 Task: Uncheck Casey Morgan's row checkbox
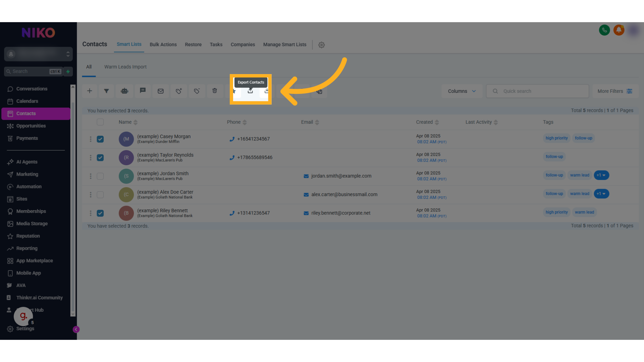[x=100, y=139]
